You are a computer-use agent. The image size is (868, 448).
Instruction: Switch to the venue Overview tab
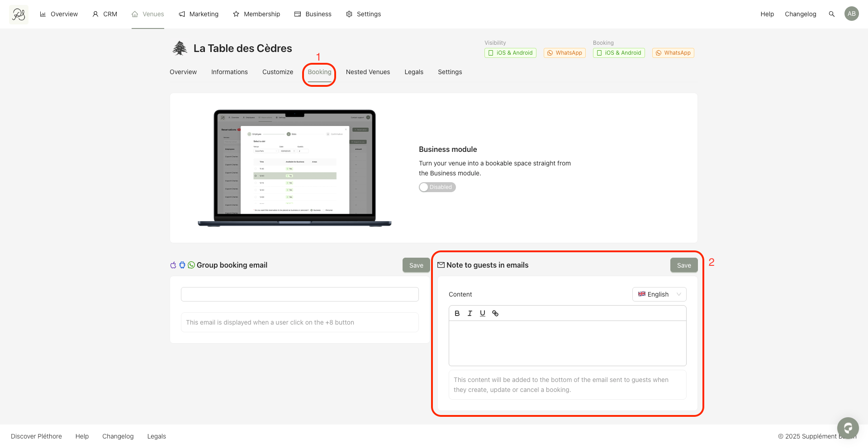pyautogui.click(x=183, y=72)
